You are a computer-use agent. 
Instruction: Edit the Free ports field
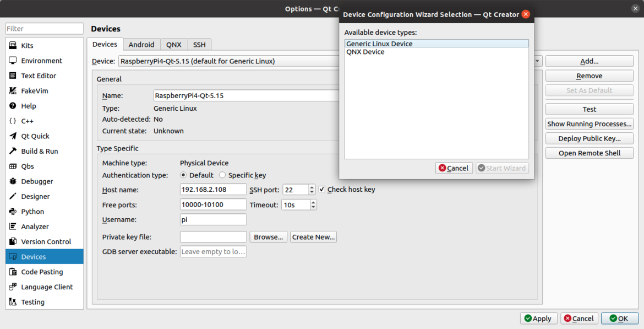(213, 205)
